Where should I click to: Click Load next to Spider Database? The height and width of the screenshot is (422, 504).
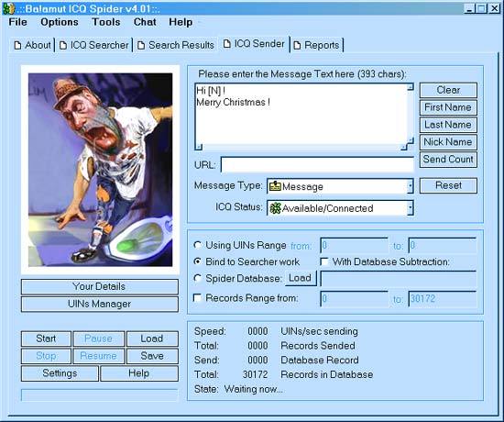(301, 278)
